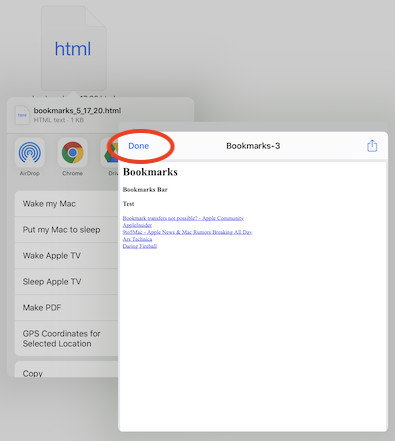The height and width of the screenshot is (441, 395).
Task: Select GPS Coordinates for Selected Location
Action: (x=67, y=339)
